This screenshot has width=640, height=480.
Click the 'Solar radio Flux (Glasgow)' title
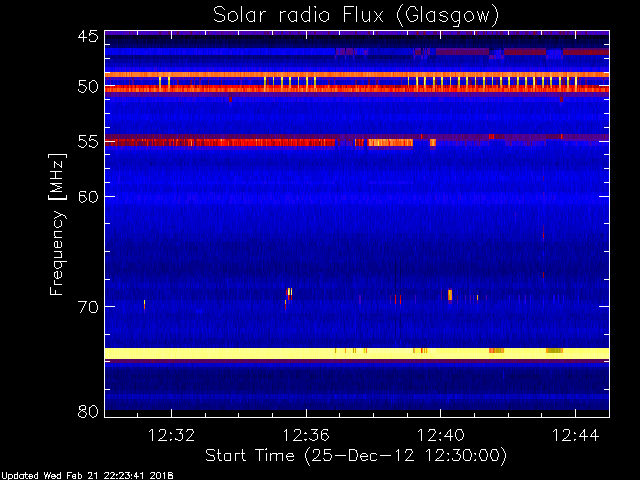tap(356, 16)
